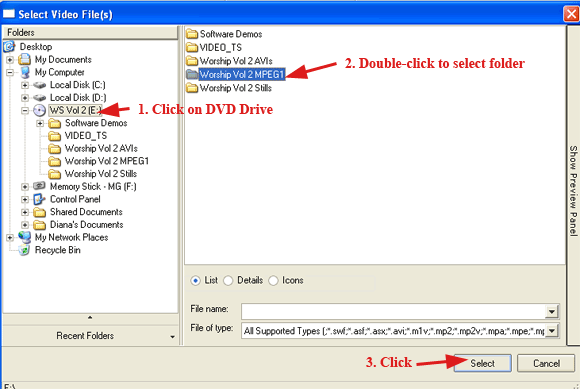
Task: Select the List view radio button
Action: click(x=195, y=281)
